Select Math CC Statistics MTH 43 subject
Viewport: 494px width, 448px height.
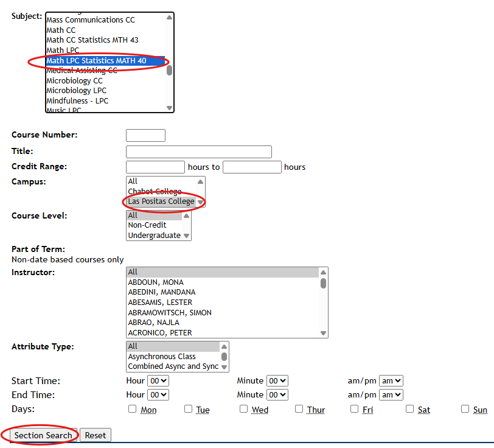92,40
